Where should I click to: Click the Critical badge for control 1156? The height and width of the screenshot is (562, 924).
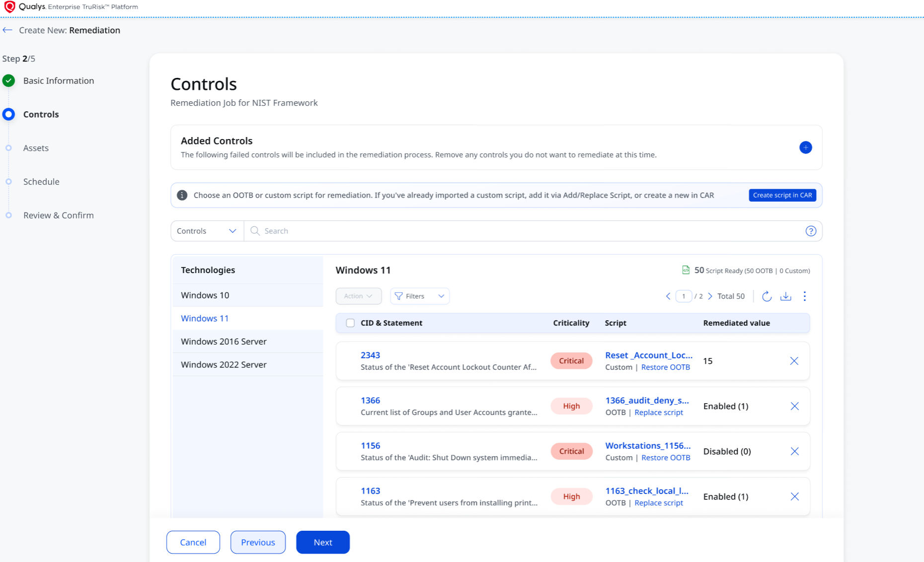click(x=571, y=451)
